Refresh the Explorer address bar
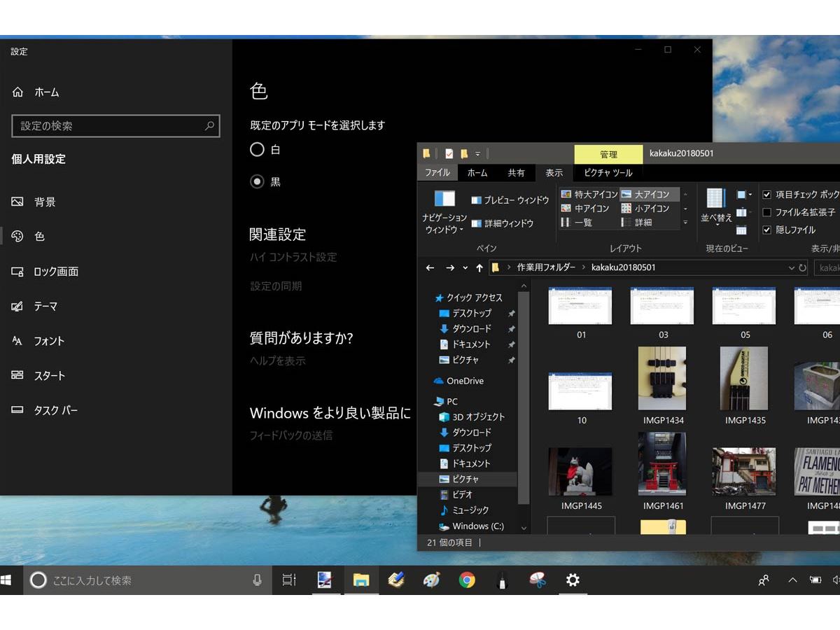Screen dimensions: 840x630 pyautogui.click(x=803, y=267)
